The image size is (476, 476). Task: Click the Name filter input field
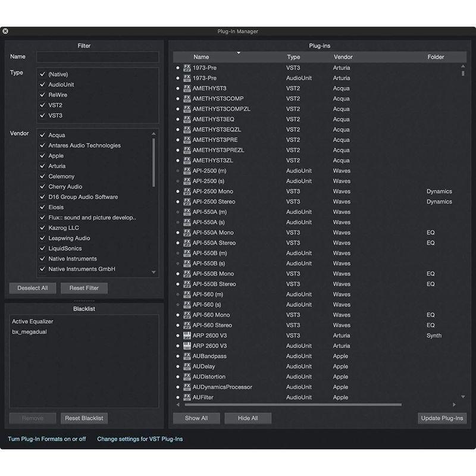click(98, 57)
